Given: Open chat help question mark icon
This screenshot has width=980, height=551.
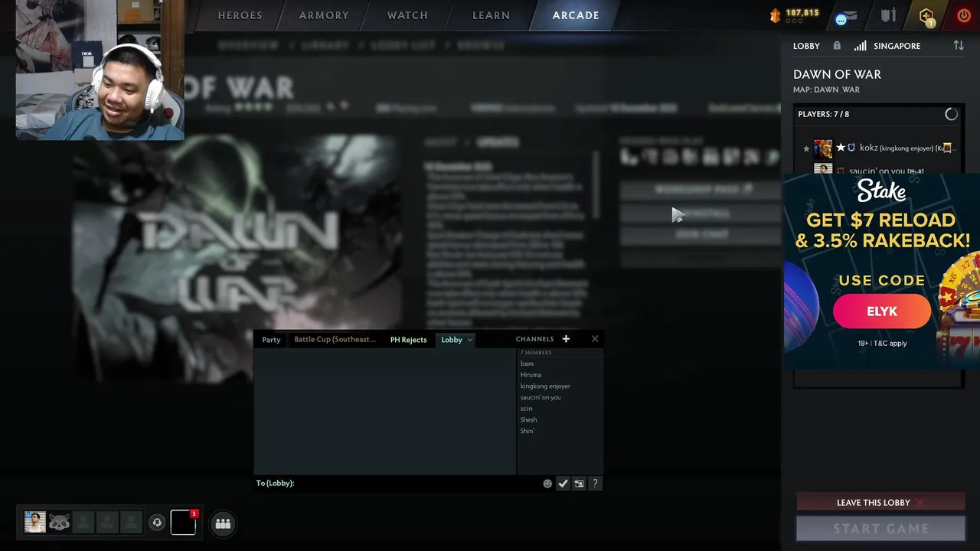Looking at the screenshot, I should tap(595, 484).
